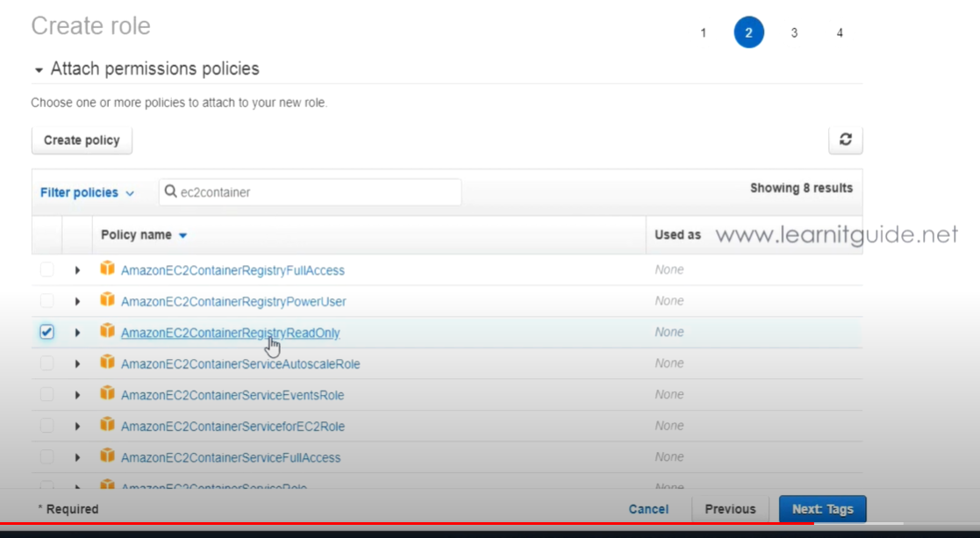980x538 pixels.
Task: Expand details for AmazonEC2ContainerServiceAutoscaleRole row
Action: pos(77,363)
